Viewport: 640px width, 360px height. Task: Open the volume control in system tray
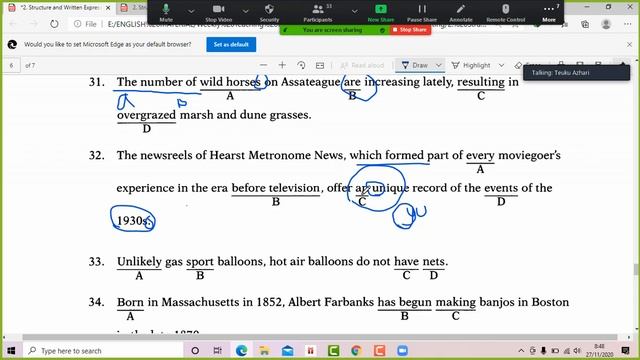click(x=577, y=351)
